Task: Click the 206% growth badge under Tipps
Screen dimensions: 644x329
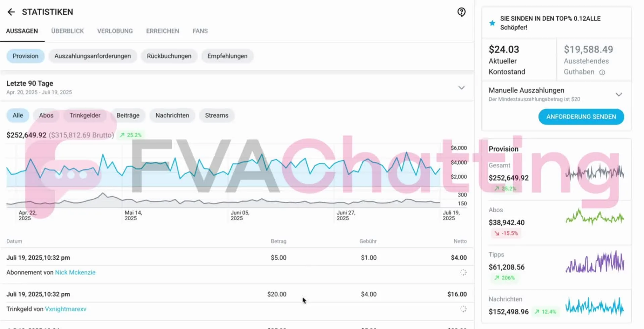Action: (504, 278)
